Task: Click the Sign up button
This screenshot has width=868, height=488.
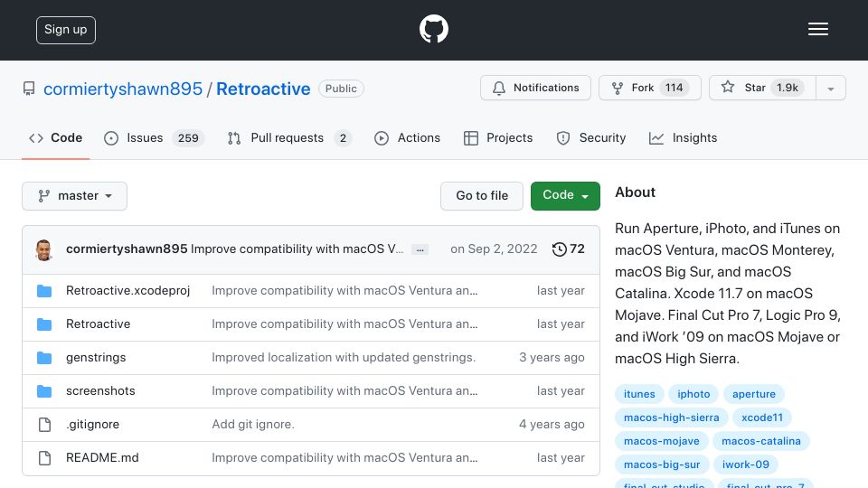Action: click(66, 30)
